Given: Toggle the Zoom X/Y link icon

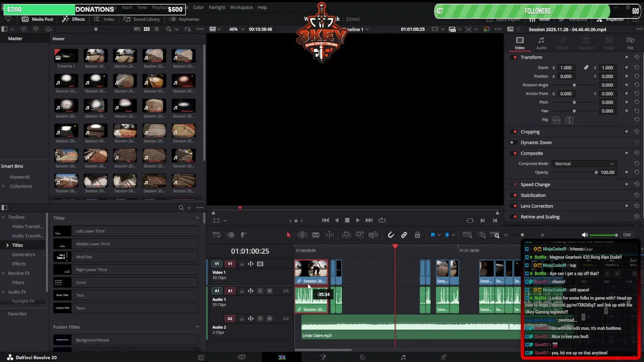Looking at the screenshot, I should [586, 68].
